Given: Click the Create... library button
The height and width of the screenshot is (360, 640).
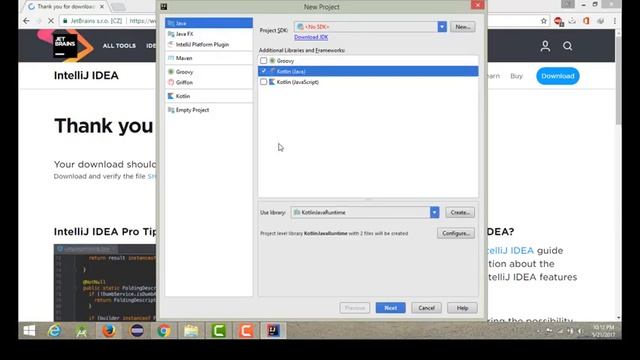Looking at the screenshot, I should pyautogui.click(x=460, y=212).
